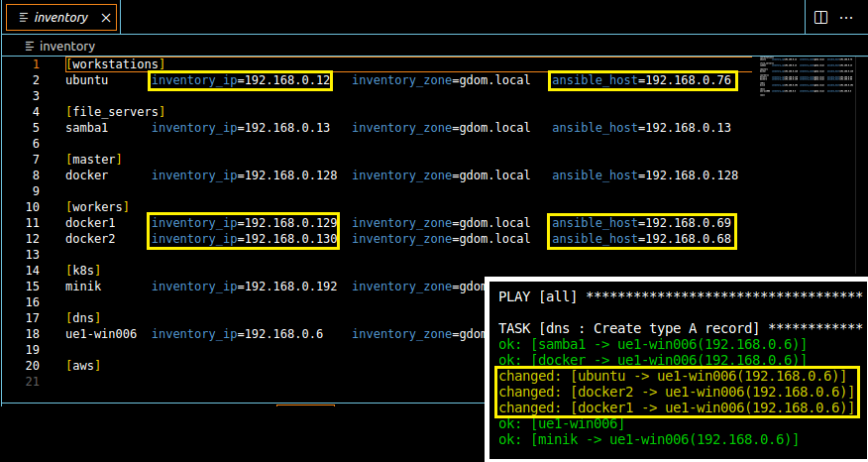Click the changed ubuntu output line
This screenshot has height=462, width=868.
point(672,376)
